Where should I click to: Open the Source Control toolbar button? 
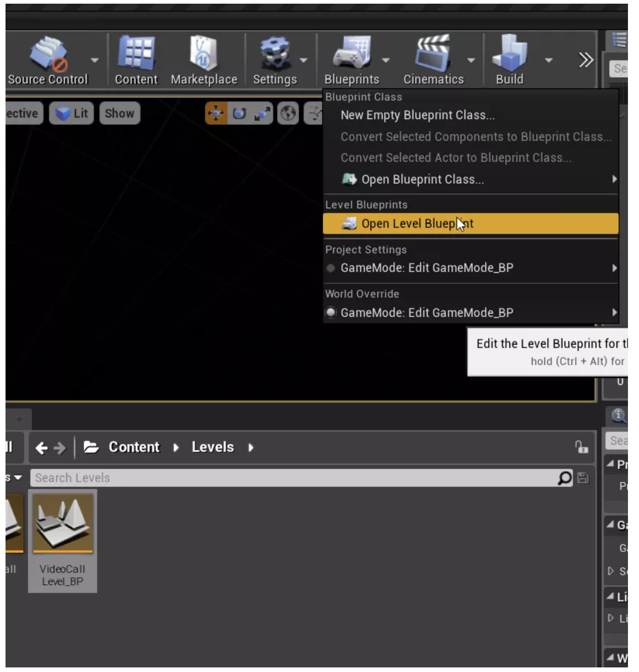coord(47,60)
